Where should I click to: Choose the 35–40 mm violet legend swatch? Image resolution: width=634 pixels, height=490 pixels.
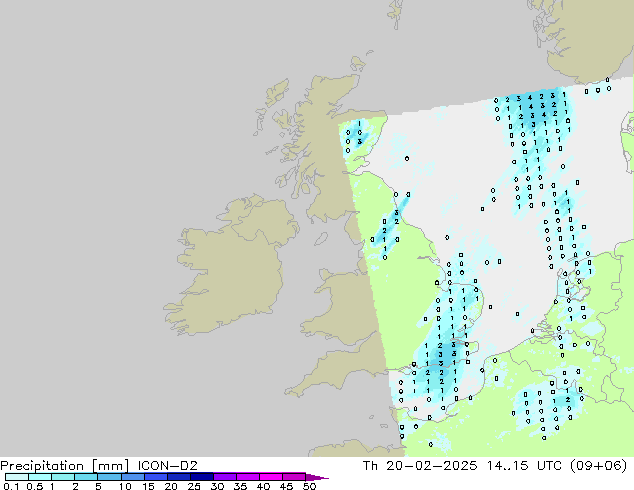pyautogui.click(x=247, y=477)
